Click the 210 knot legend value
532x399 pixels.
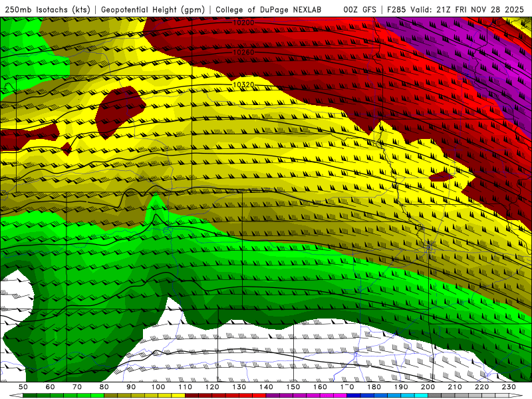(x=456, y=387)
